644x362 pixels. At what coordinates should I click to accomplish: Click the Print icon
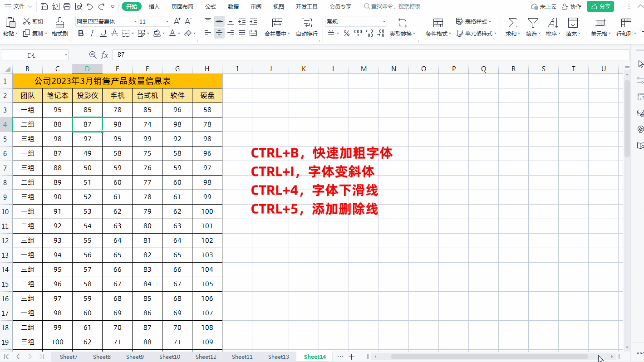click(67, 6)
